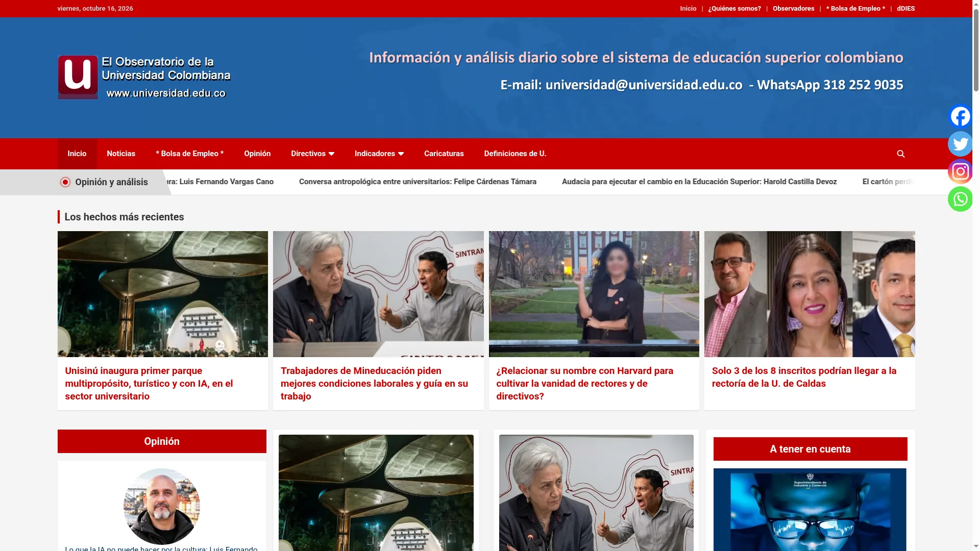Screen dimensions: 980x551
Task: Click the Unisinú park card photo
Action: click(x=162, y=294)
